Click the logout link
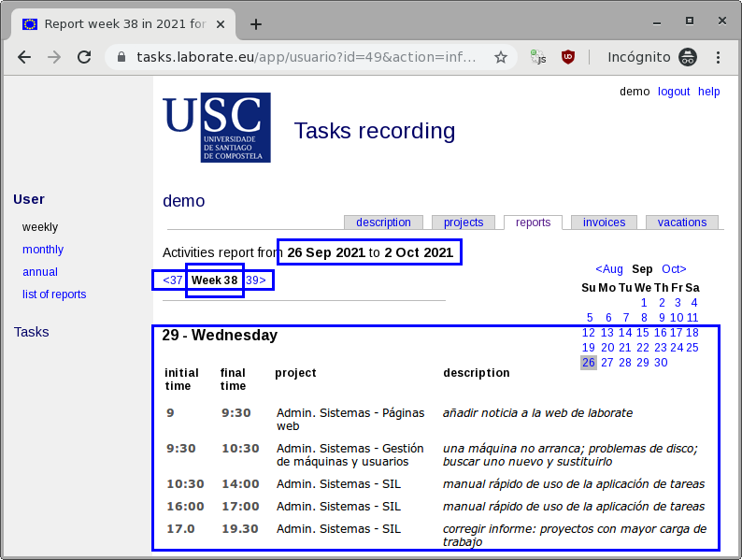This screenshot has height=560, width=742. [x=673, y=92]
